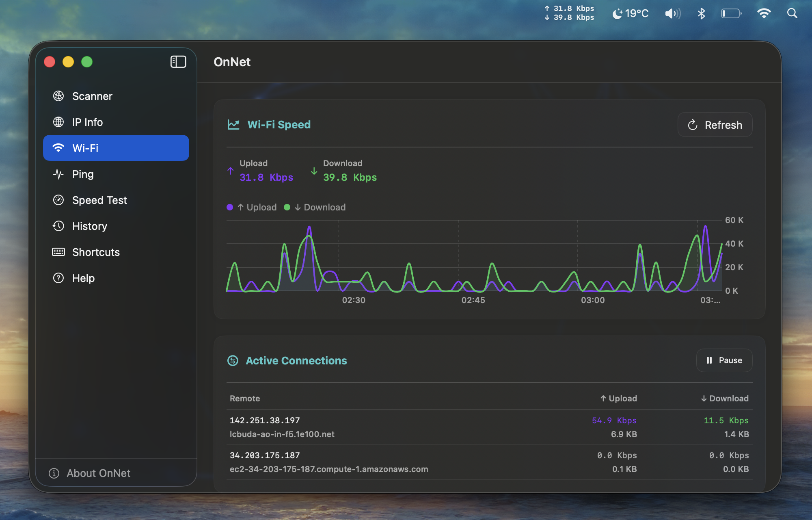Toggle the sidebar panel icon

(x=178, y=62)
